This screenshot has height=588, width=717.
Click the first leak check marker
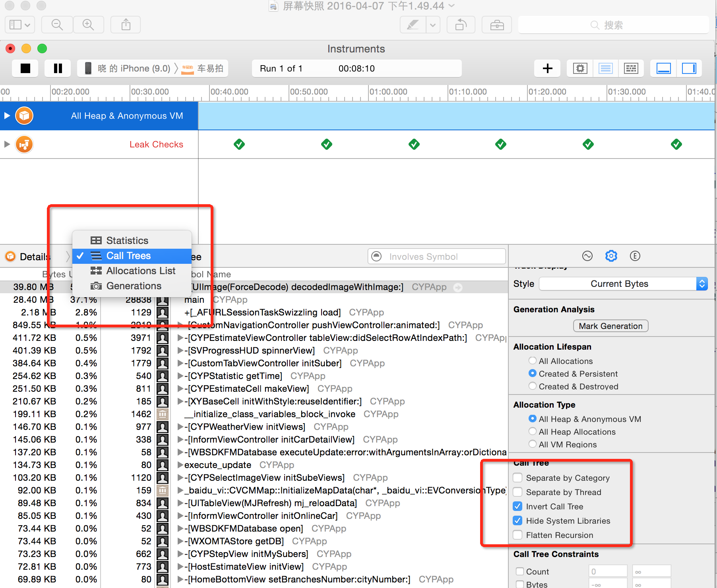tap(239, 144)
